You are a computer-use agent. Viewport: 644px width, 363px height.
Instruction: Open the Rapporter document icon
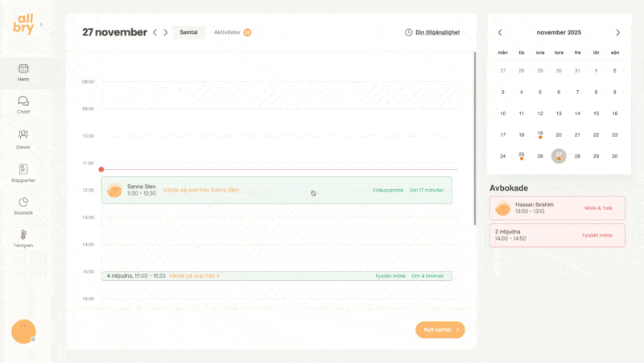[x=23, y=169]
